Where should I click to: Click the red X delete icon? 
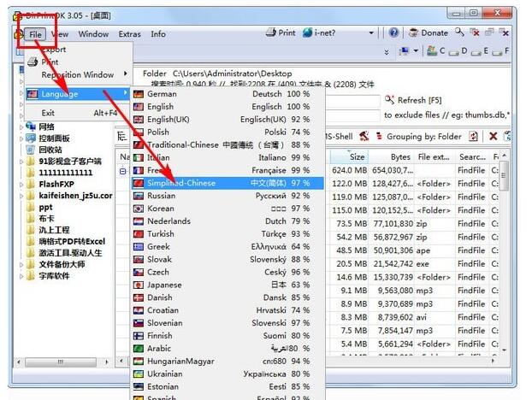click(x=494, y=136)
